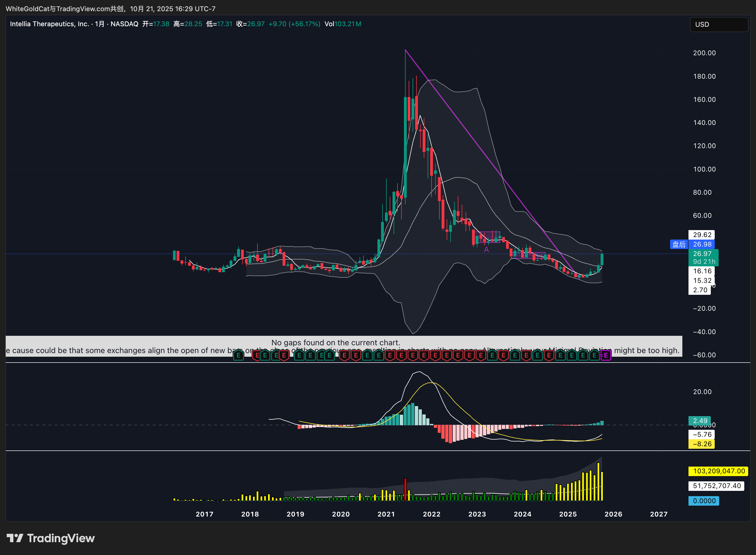This screenshot has width=756, height=555.
Task: Click the 80.00 price axis label
Action: [702, 192]
